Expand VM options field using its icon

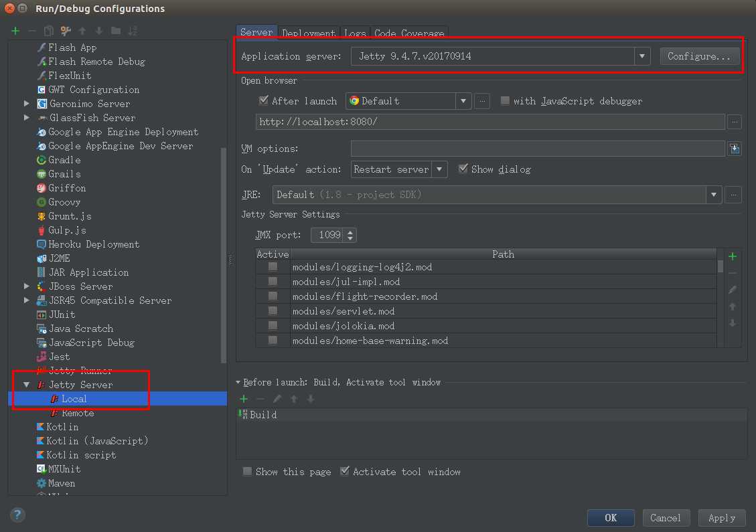point(735,149)
